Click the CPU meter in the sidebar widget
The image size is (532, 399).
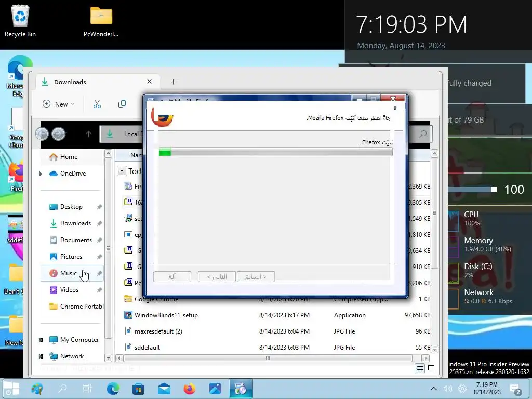pos(471,219)
